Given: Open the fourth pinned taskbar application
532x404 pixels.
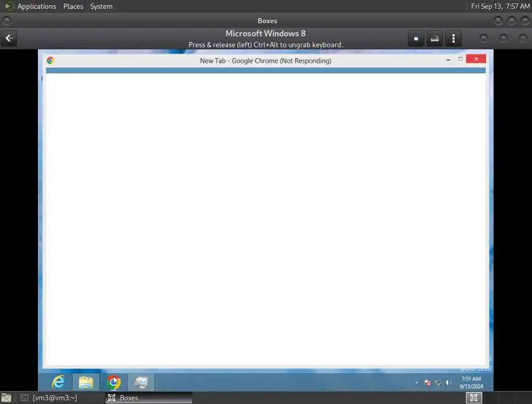Looking at the screenshot, I should click(141, 382).
